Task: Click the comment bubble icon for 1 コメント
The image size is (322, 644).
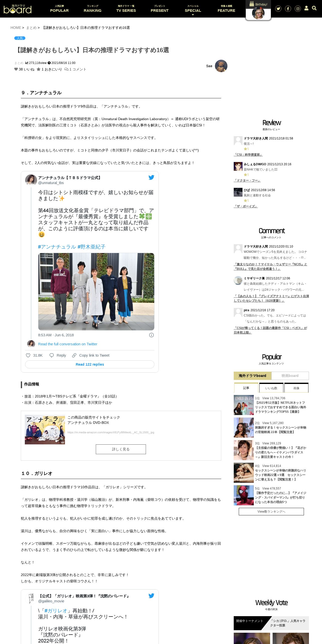Action: [x=66, y=69]
